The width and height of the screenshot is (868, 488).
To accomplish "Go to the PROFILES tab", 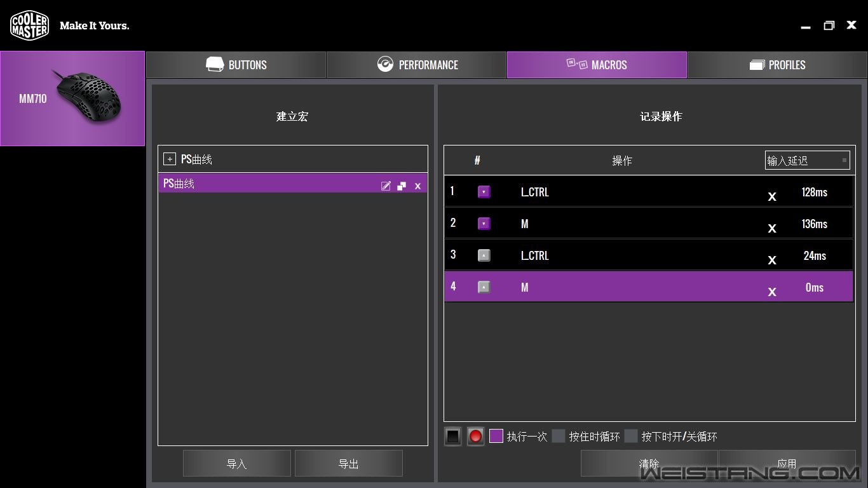I will click(777, 65).
